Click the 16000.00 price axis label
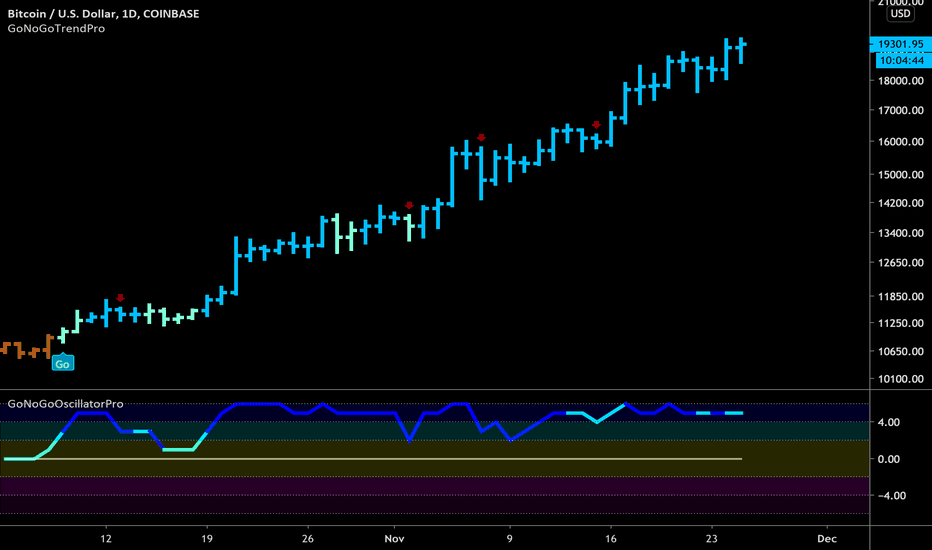932x550 pixels. [x=900, y=142]
